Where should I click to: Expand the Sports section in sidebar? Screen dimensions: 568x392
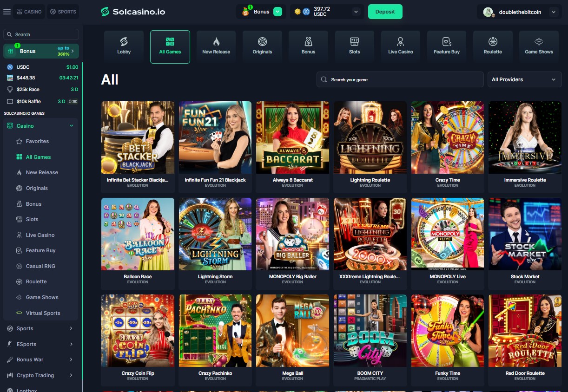71,328
